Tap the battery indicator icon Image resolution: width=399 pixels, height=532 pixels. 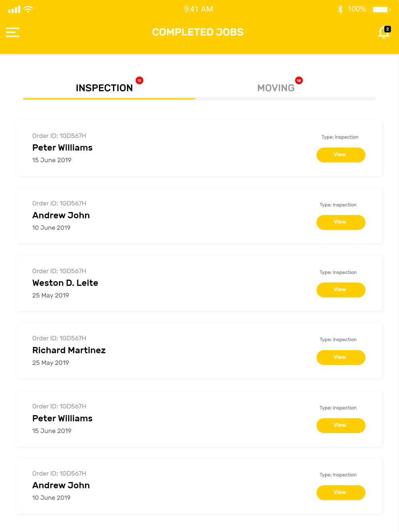coord(381,9)
